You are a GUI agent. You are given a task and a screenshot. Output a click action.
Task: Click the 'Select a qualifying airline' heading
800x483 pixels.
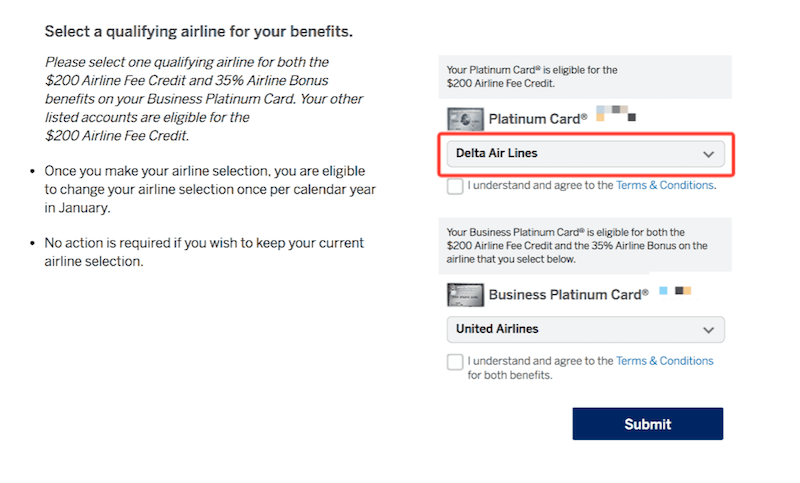pyautogui.click(x=198, y=32)
